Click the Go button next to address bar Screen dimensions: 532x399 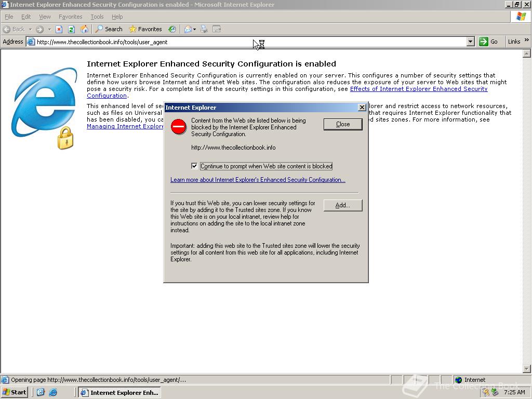[x=488, y=42]
